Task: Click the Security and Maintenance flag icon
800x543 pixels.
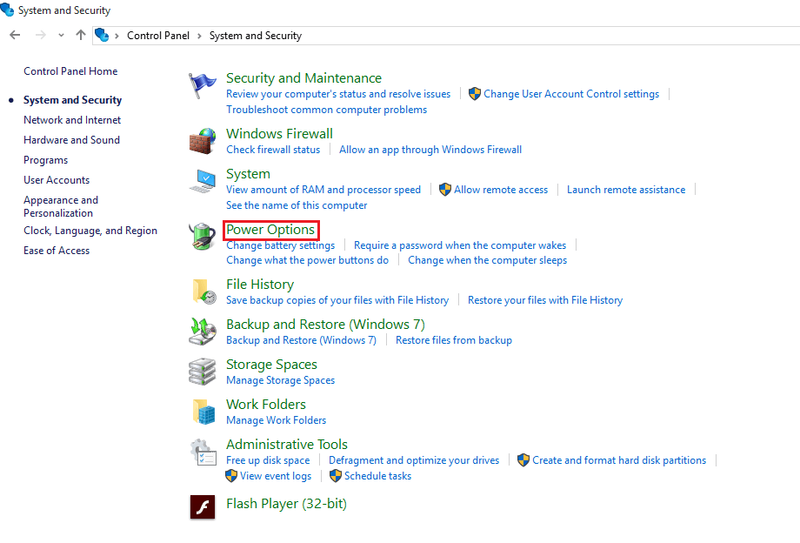Action: [x=202, y=85]
